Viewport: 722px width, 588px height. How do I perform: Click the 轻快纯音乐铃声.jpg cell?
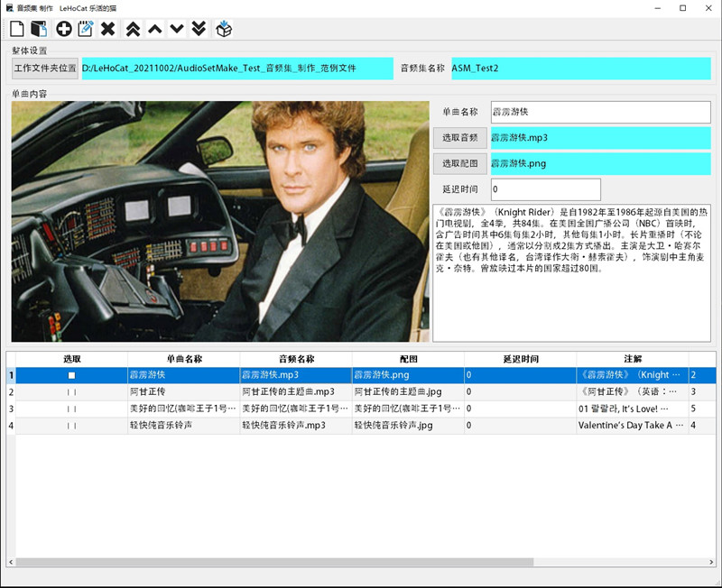[409, 426]
